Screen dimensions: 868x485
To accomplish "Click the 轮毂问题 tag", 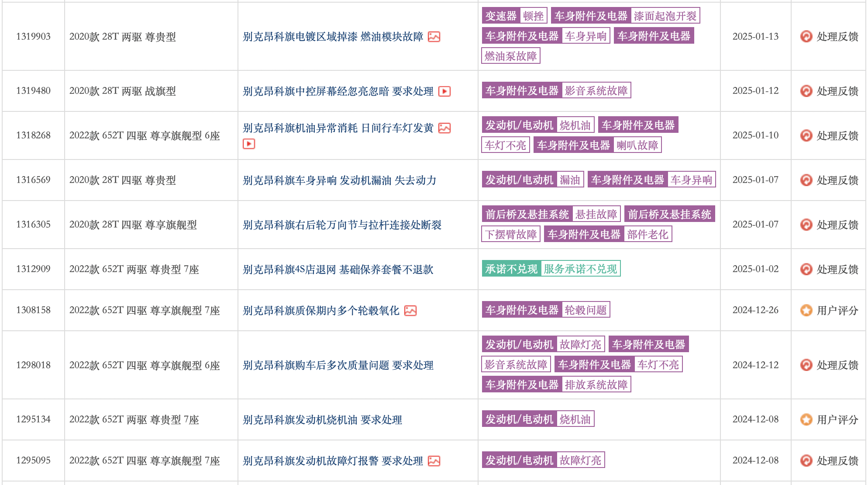I will (586, 310).
